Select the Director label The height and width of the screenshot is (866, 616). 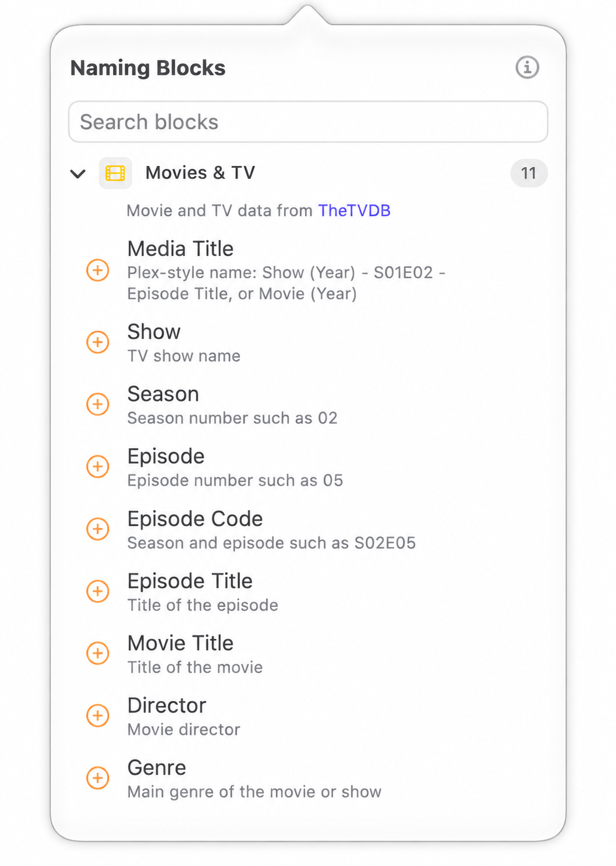tap(167, 705)
